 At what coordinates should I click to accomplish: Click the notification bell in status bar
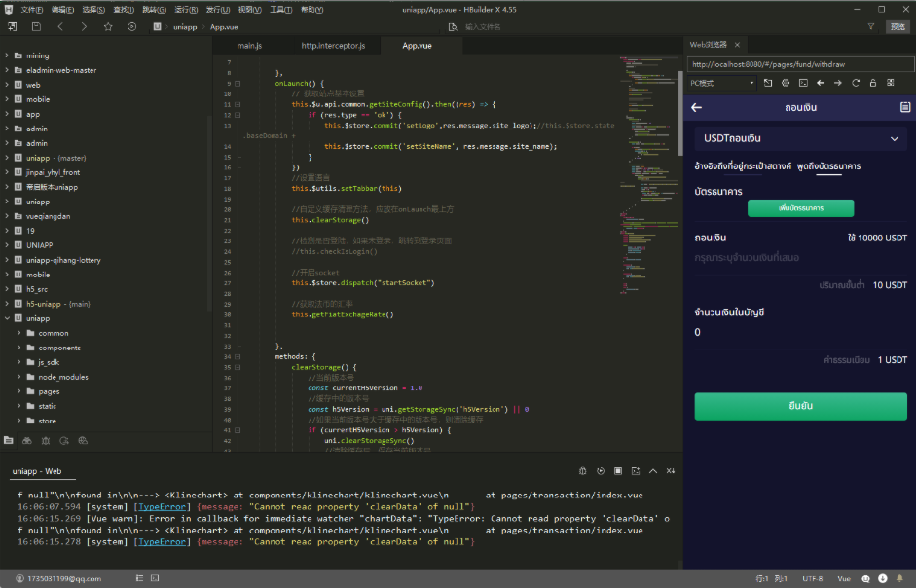[x=899, y=578]
